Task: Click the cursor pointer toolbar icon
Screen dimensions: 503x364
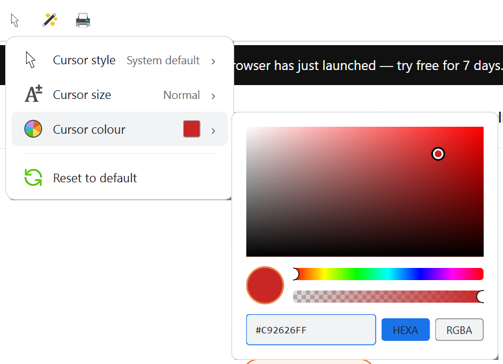Action: click(x=15, y=20)
